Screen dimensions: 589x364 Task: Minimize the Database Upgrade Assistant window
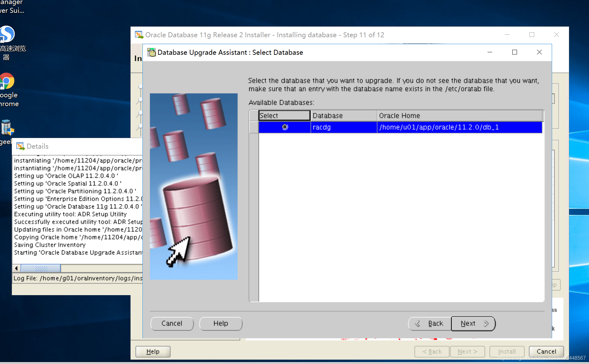tap(490, 52)
